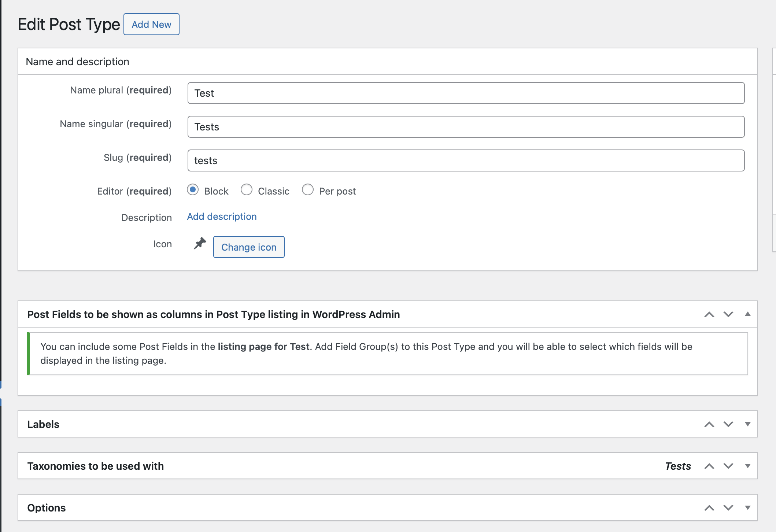Focus the Slug text field
The height and width of the screenshot is (532, 776).
point(466,160)
